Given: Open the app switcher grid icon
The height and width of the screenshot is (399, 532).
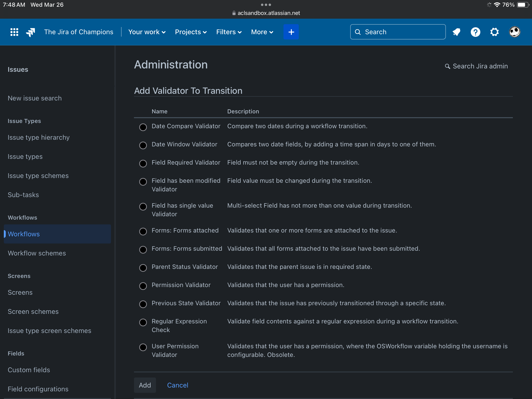Looking at the screenshot, I should click(x=14, y=32).
